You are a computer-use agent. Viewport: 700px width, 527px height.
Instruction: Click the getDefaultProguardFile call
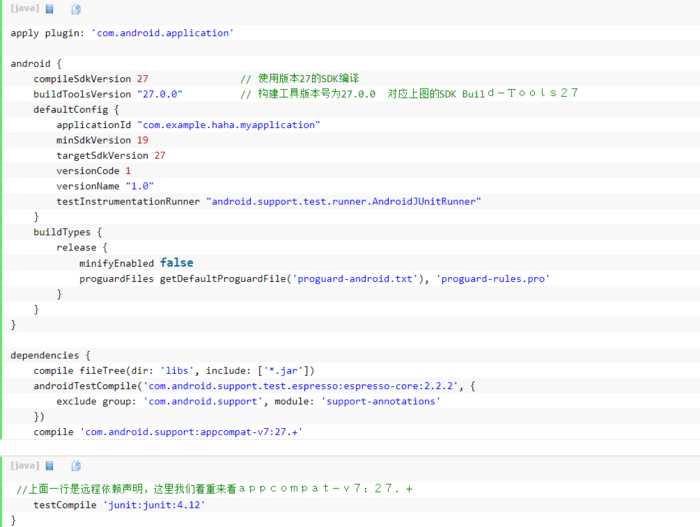pos(222,279)
